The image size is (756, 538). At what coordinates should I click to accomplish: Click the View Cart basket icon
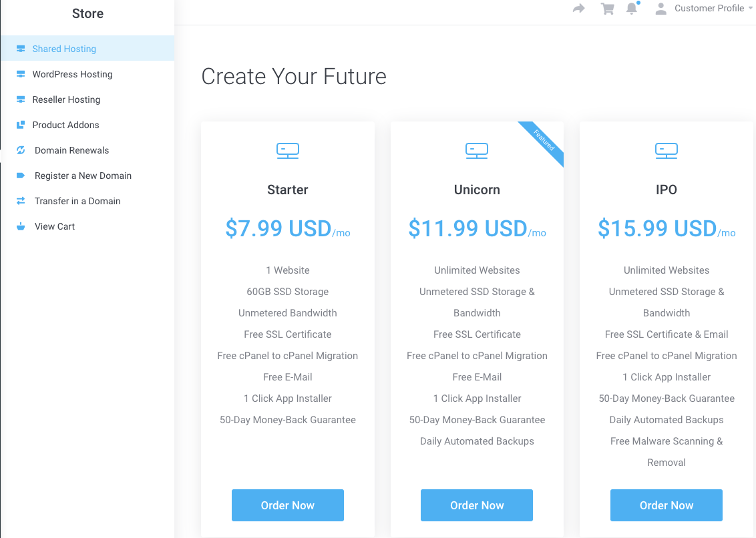pyautogui.click(x=21, y=226)
